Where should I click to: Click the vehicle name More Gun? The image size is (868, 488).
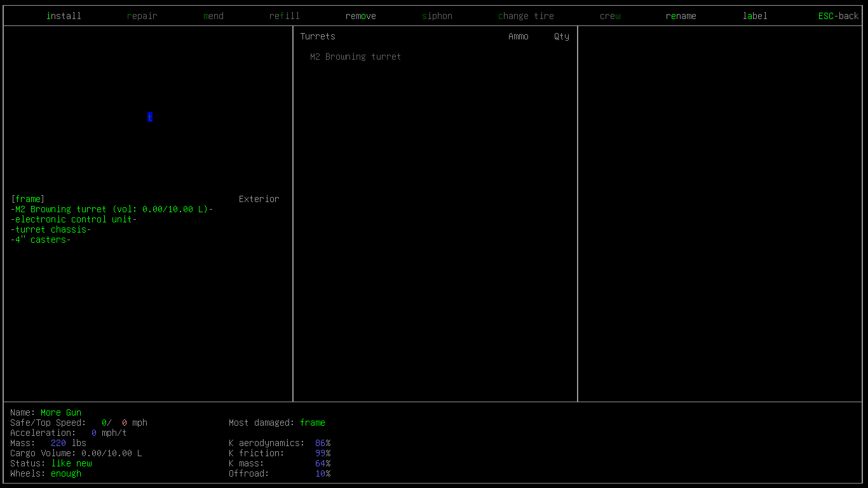point(61,412)
